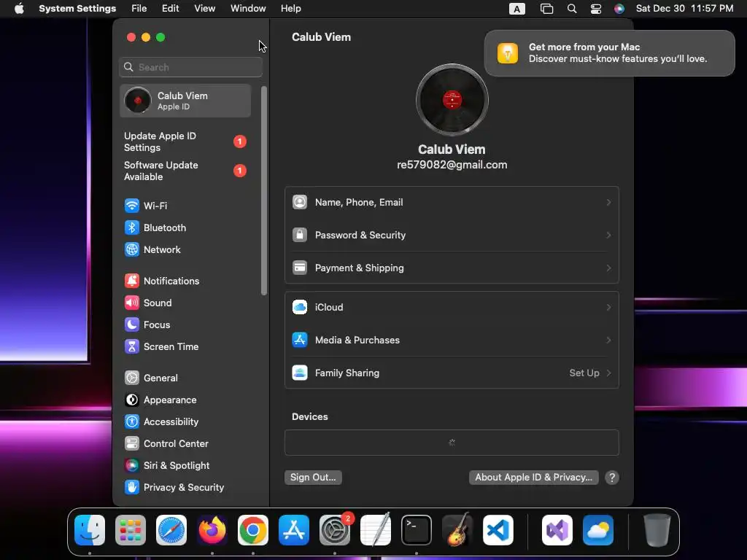Image resolution: width=747 pixels, height=560 pixels.
Task: Open the System Settings app menu
Action: [x=77, y=9]
